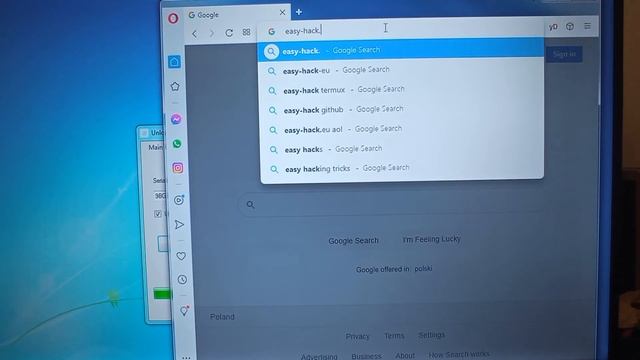This screenshot has width=640, height=360.
Task: Choose 'easy-hack github' suggestion
Action: (402, 109)
